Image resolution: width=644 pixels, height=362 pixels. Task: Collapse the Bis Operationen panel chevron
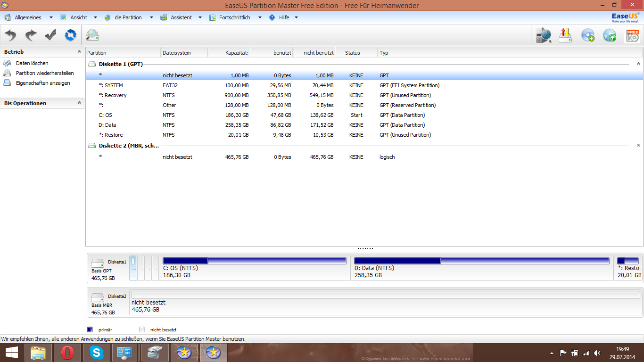click(79, 103)
